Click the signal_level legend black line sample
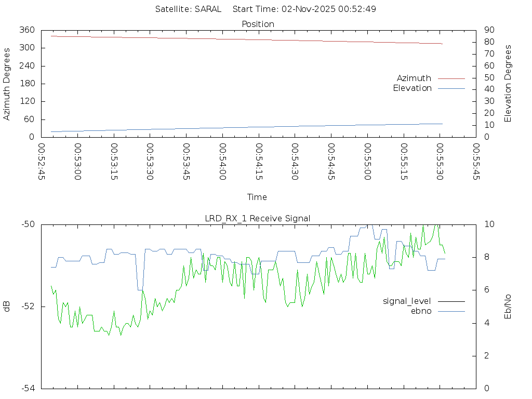This screenshot has height=399, width=532. (451, 301)
